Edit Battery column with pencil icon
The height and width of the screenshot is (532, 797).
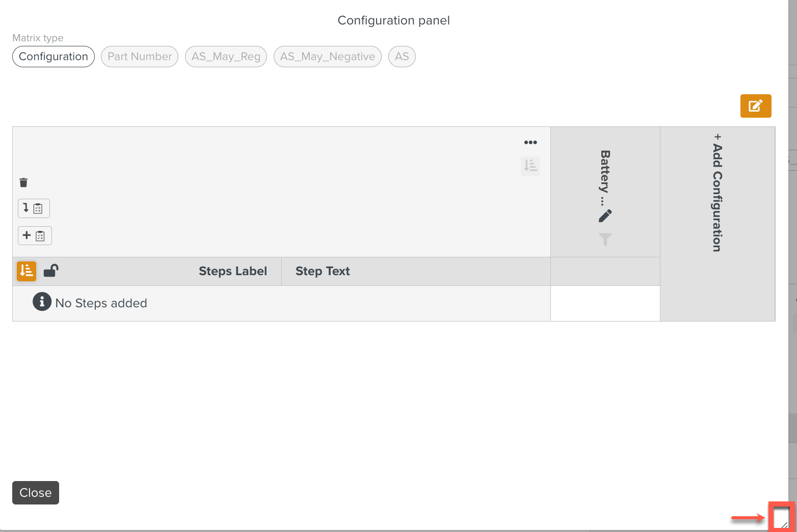605,216
